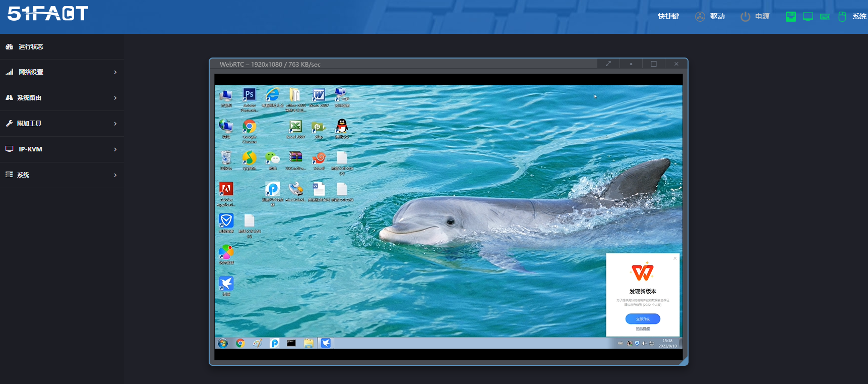Screen dimensions: 868x384
Task: Select the blue shield security manager icon
Action: pos(226,223)
